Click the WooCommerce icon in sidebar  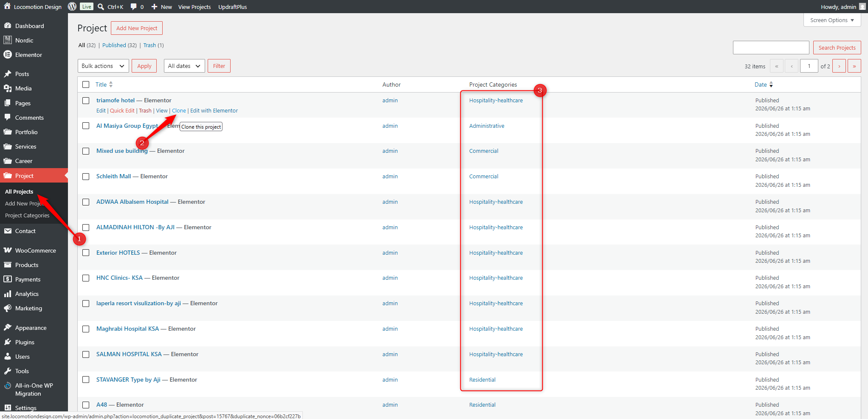[8, 250]
